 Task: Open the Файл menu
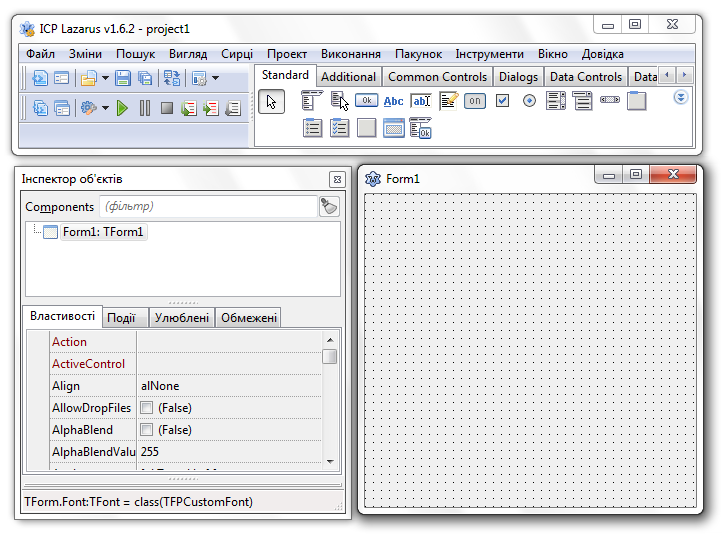coord(40,54)
